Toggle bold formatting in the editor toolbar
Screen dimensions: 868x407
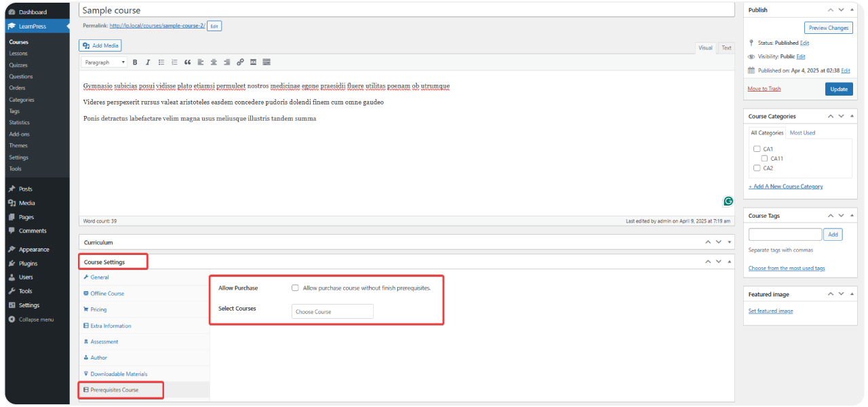[135, 62]
